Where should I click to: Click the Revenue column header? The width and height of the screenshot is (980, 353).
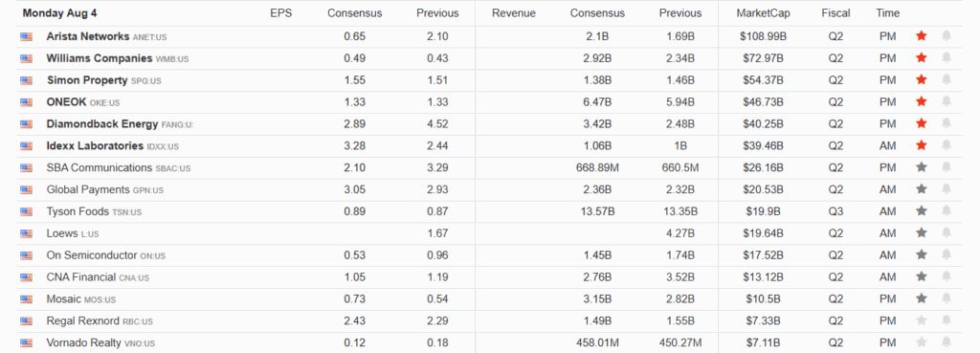click(514, 13)
